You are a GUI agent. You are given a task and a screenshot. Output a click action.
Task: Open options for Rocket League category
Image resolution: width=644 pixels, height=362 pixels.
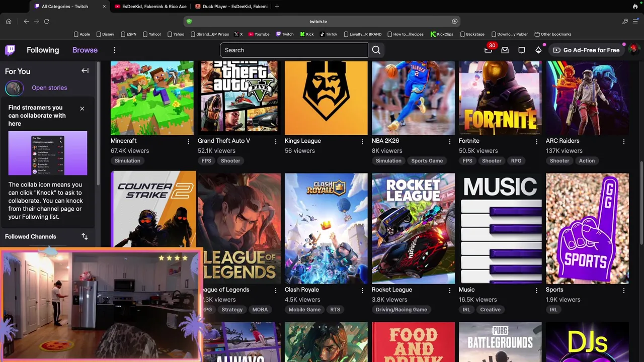pyautogui.click(x=450, y=291)
